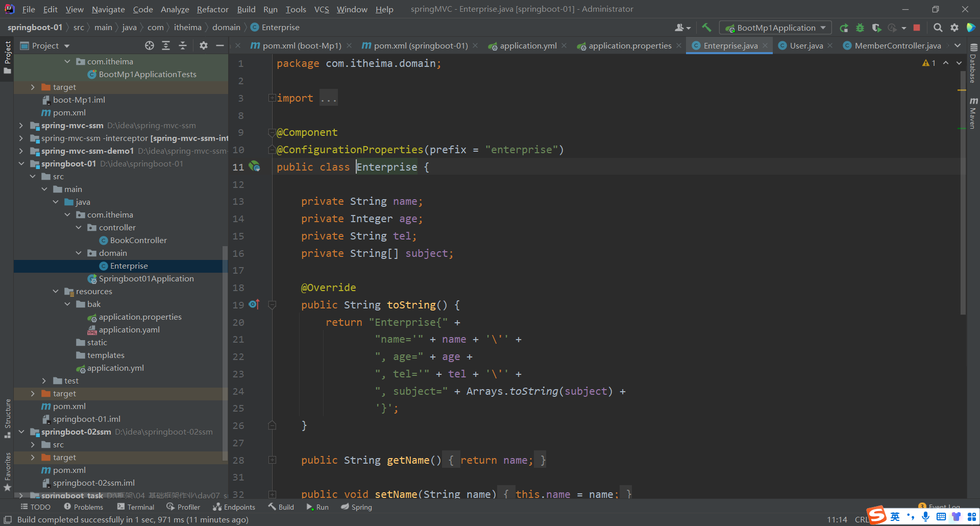Click the domain breadcrumb in navigation bar

(x=226, y=28)
